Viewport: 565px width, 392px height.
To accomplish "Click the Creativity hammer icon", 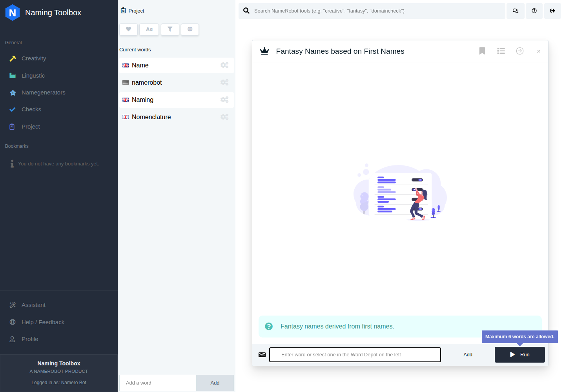I will [13, 58].
